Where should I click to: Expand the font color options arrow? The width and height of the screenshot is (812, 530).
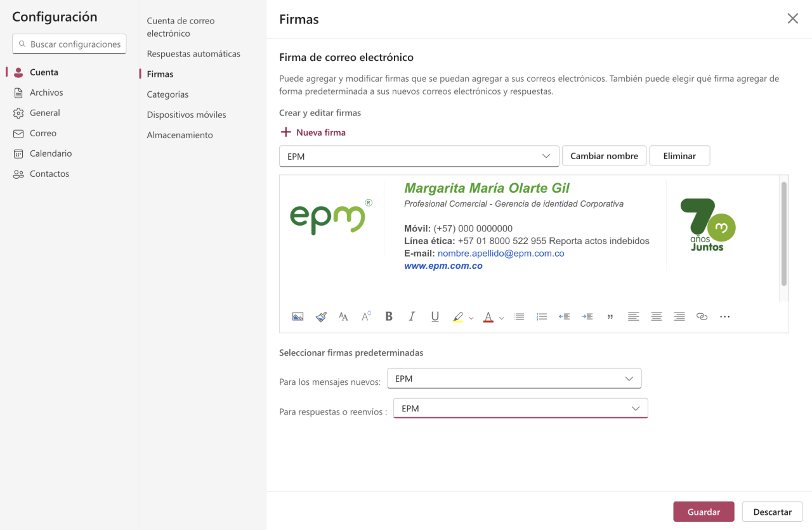(x=501, y=318)
